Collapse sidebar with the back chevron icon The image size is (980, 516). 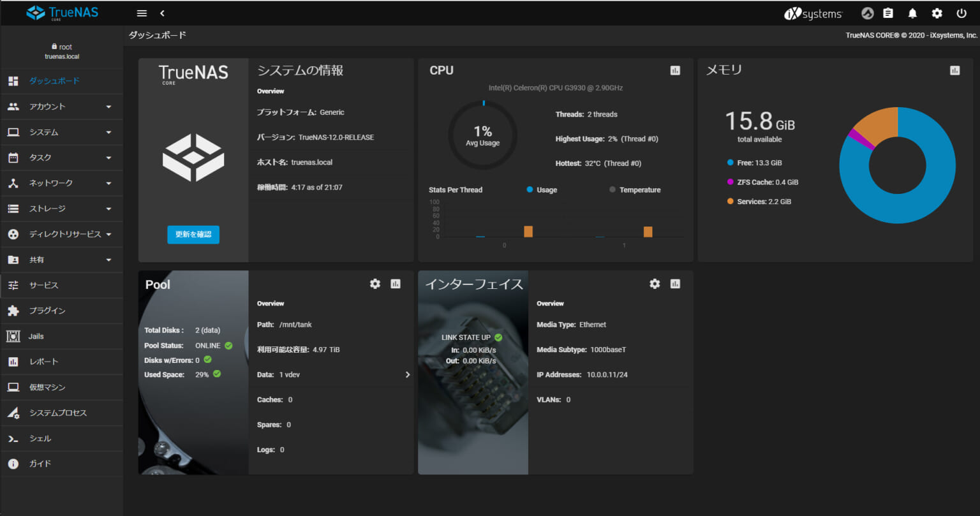tap(162, 13)
